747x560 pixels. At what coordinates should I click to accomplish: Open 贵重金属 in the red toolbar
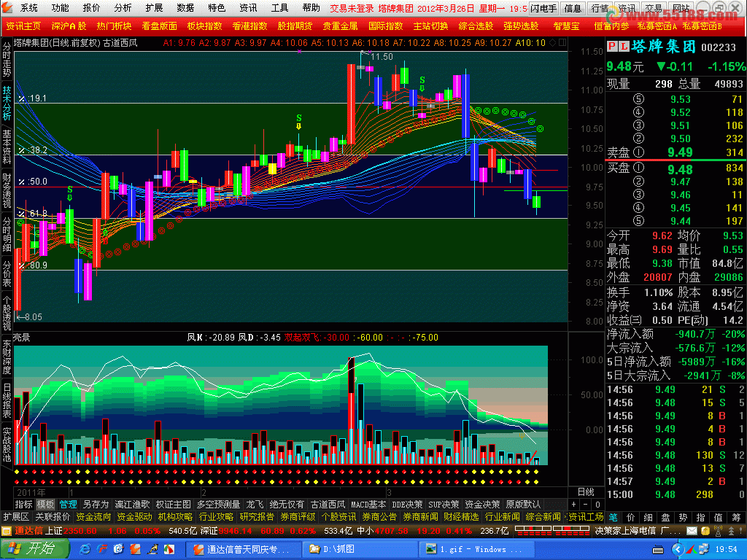click(x=340, y=26)
